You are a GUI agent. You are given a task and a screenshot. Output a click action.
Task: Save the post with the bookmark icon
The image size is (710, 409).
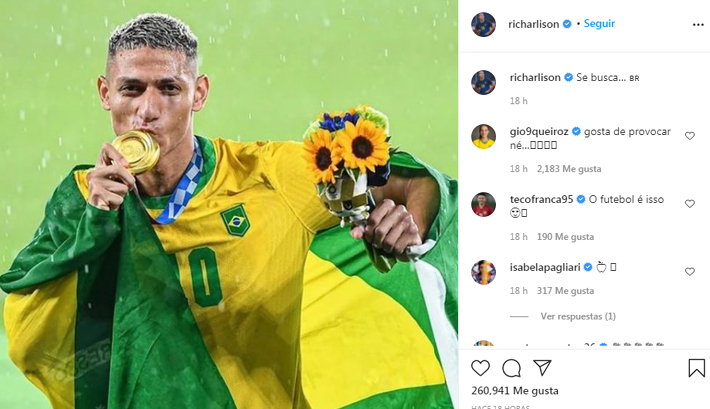tap(696, 368)
